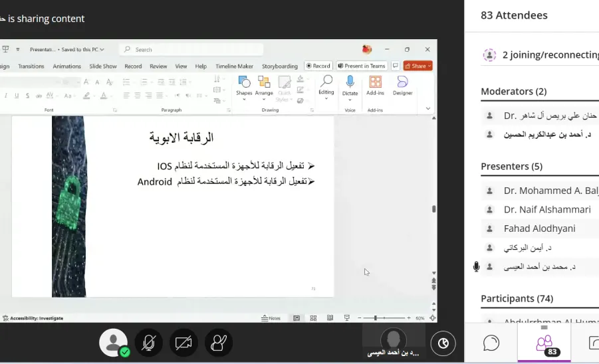Customize Quick Access Toolbar dropdown arrow
The width and height of the screenshot is (599, 364).
click(x=17, y=49)
